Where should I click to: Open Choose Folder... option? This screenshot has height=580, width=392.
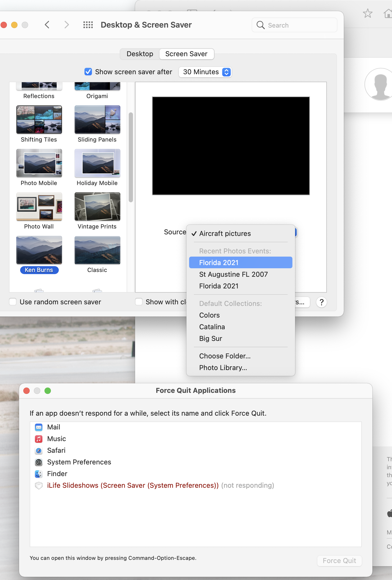[x=241, y=356]
